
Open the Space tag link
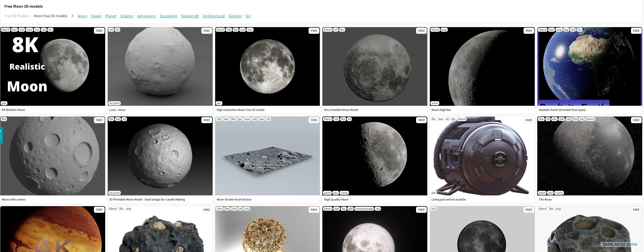96,16
